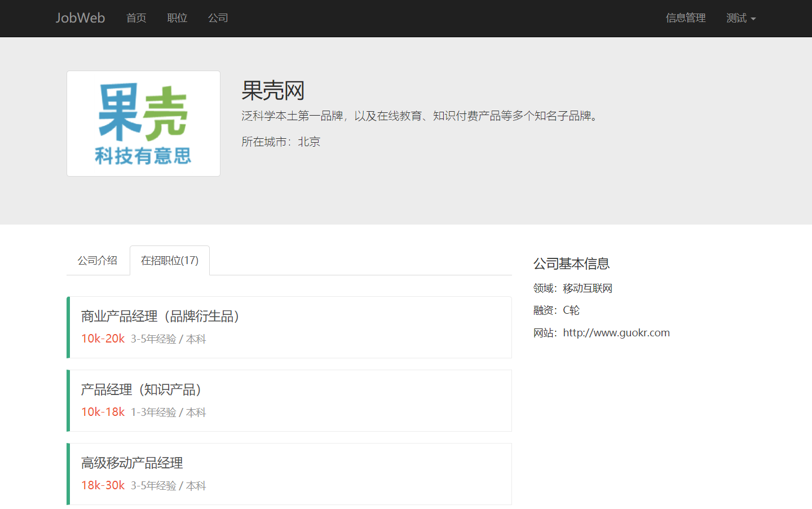Open job 高级移动产品经理
Viewport: 812px width, 509px height.
click(x=132, y=463)
